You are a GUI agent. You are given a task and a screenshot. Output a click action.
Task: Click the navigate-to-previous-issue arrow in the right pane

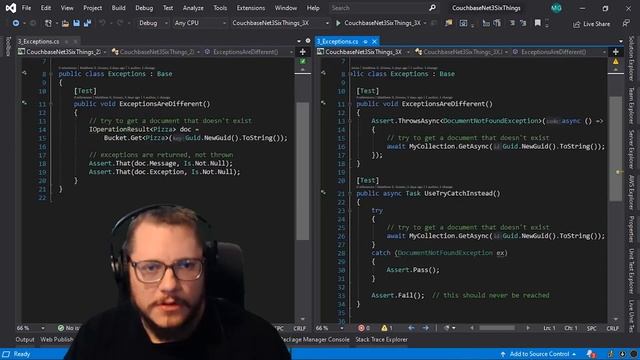click(411, 328)
